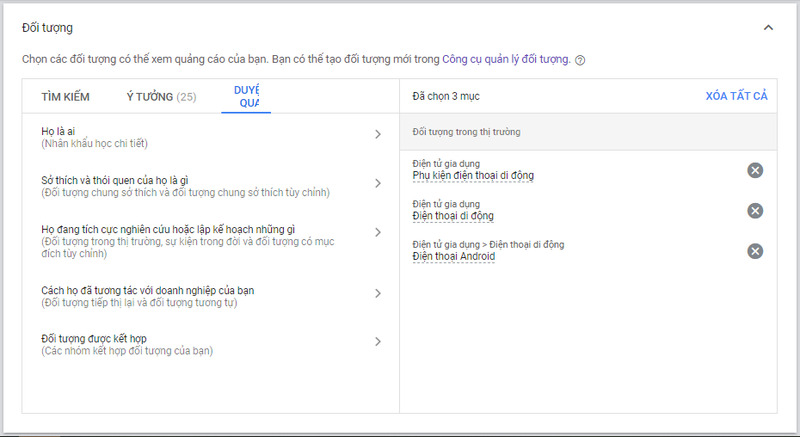800x437 pixels.
Task: Click the Phụ kiện điện thoại di động label
Action: coord(473,176)
